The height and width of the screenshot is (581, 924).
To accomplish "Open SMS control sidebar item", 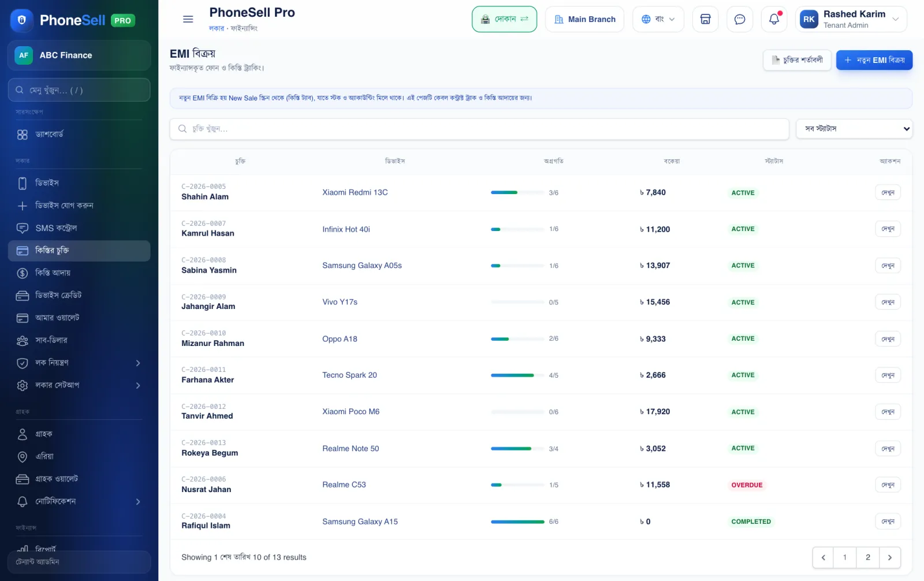I will pos(79,228).
